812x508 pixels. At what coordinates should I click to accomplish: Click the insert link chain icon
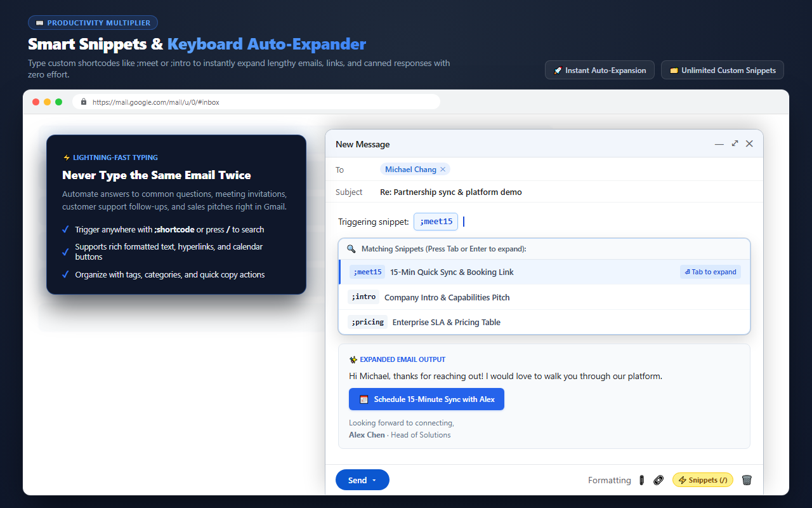[658, 480]
